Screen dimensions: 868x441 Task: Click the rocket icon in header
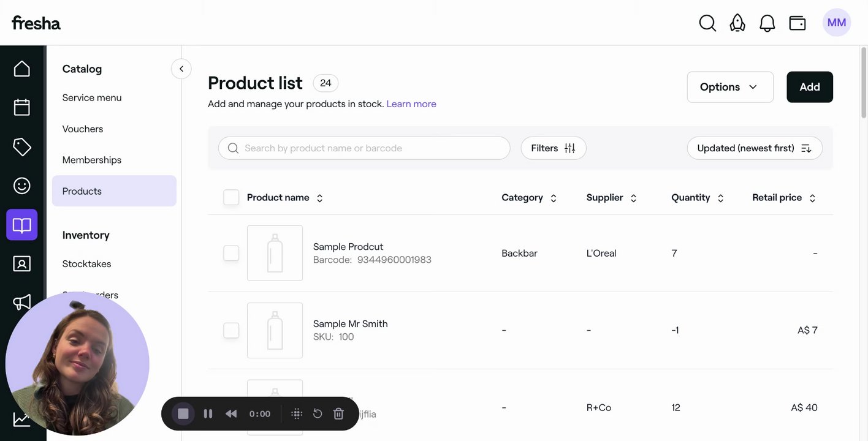(x=737, y=23)
